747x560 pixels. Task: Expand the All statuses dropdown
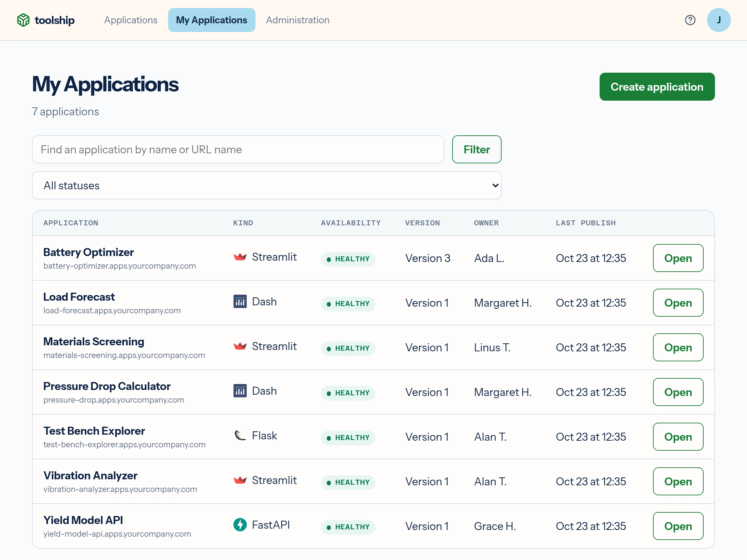[x=266, y=185]
